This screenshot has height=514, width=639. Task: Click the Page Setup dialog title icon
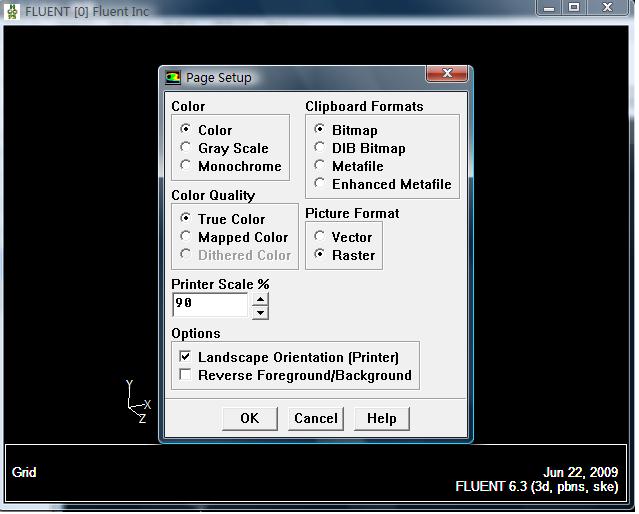pos(174,78)
